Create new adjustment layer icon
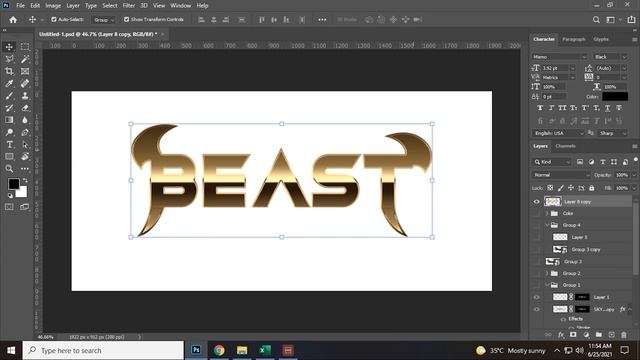640x360 pixels. pos(586,335)
